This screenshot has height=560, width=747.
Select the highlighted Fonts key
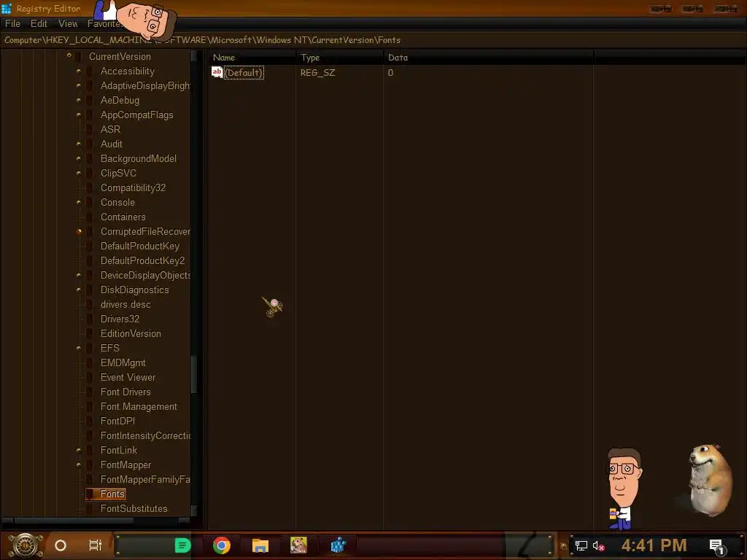(112, 494)
